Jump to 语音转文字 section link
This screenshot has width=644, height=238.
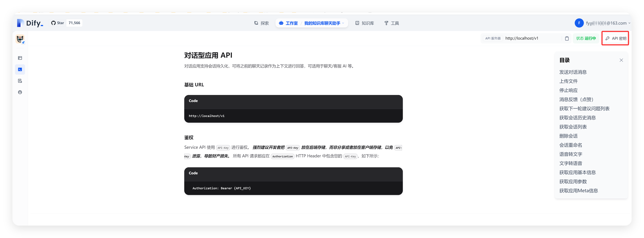coord(570,154)
